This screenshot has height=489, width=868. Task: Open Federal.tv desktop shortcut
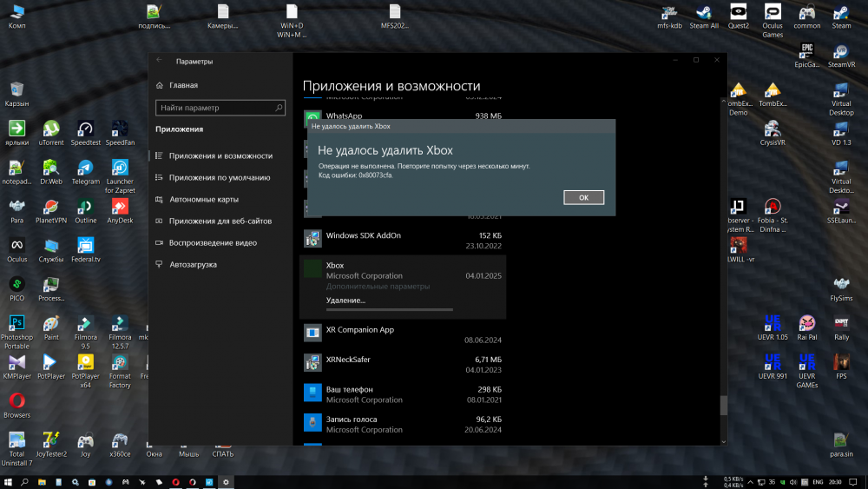[x=85, y=250]
